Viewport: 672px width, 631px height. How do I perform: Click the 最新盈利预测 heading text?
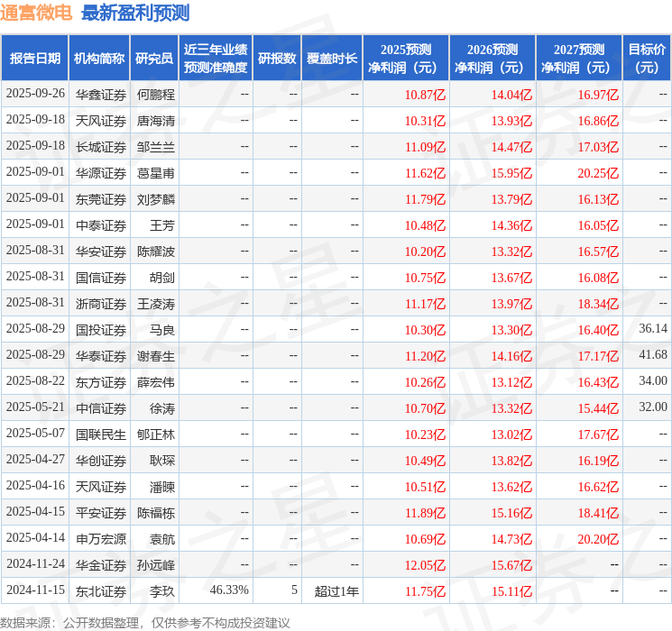tap(135, 13)
